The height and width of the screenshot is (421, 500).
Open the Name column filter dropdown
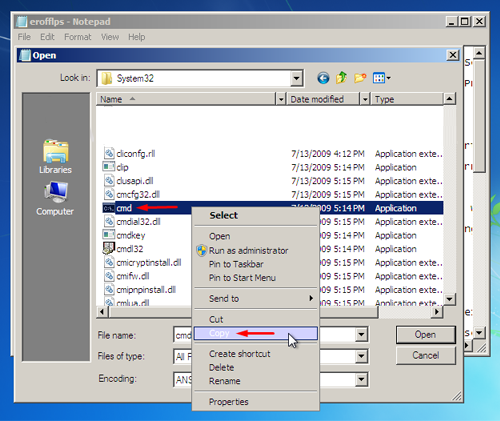click(281, 99)
